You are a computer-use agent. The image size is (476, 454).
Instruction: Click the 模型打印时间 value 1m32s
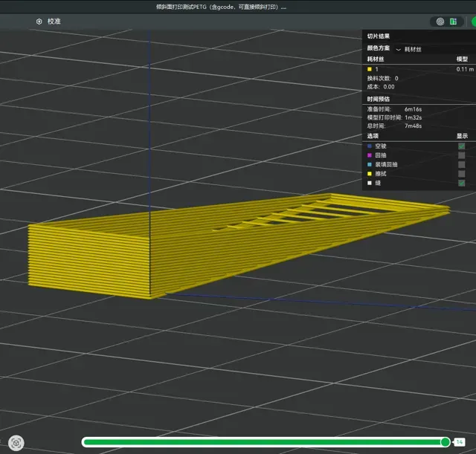[413, 117]
